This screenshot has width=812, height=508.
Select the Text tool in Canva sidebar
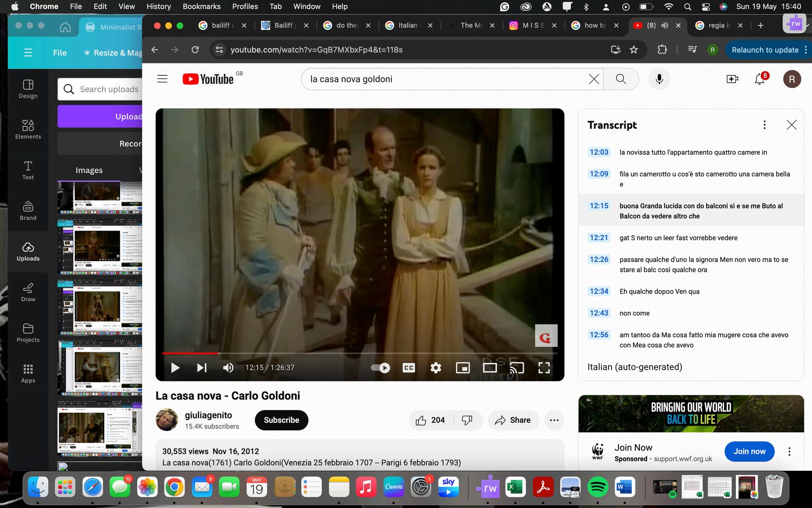28,170
